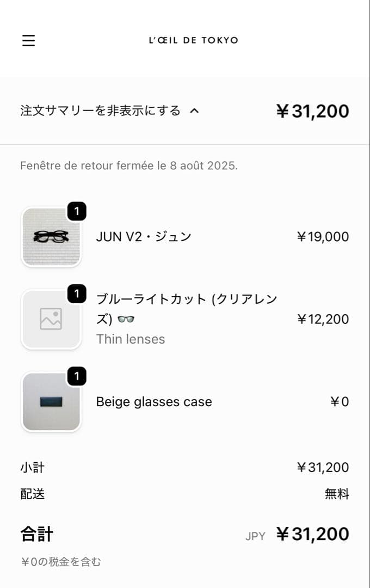Click the JUN V2 glasses thumbnail
This screenshot has height=588, width=370.
pyautogui.click(x=51, y=237)
